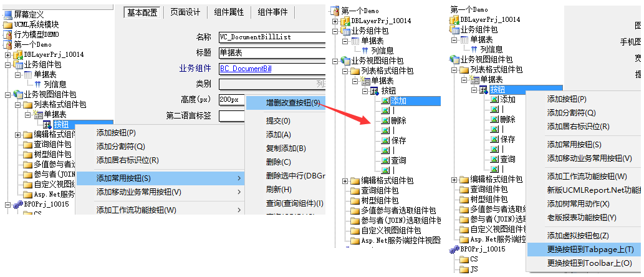Collapse 列表格式组件包 in the left tree

click(17, 104)
